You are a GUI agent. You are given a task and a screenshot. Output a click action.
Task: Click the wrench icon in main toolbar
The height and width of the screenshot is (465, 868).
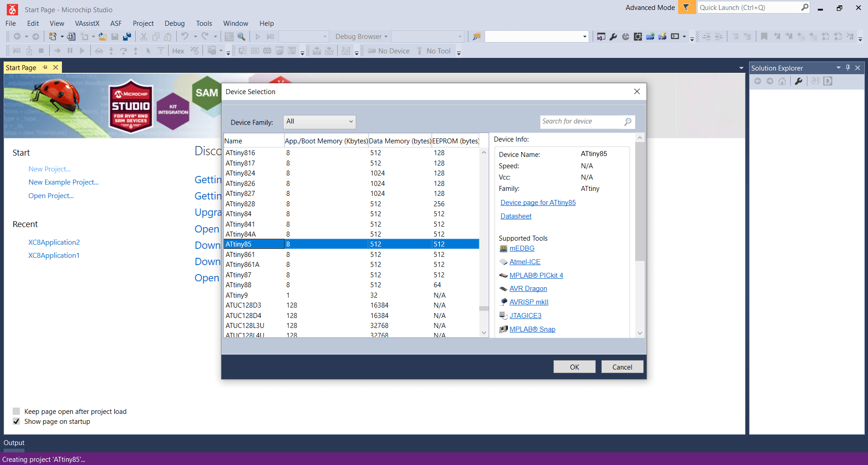pos(613,37)
